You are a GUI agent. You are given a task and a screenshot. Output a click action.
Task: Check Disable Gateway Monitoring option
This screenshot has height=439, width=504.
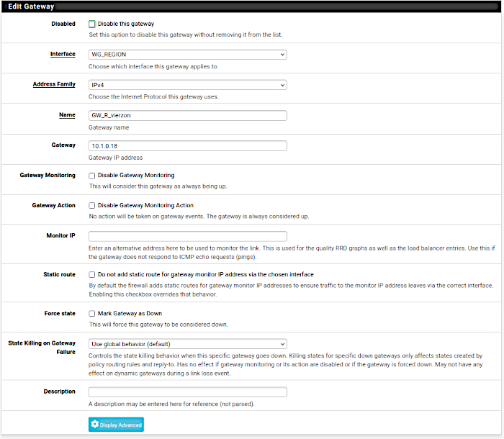(92, 175)
